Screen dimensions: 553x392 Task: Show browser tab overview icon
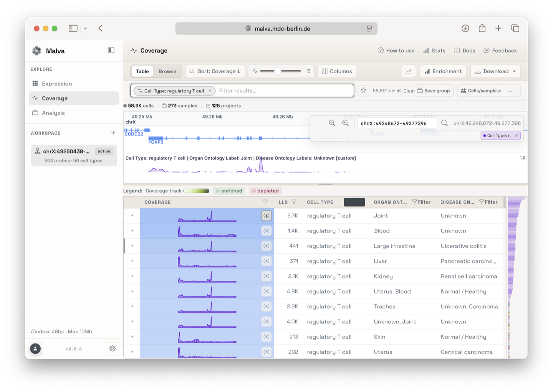pyautogui.click(x=515, y=28)
